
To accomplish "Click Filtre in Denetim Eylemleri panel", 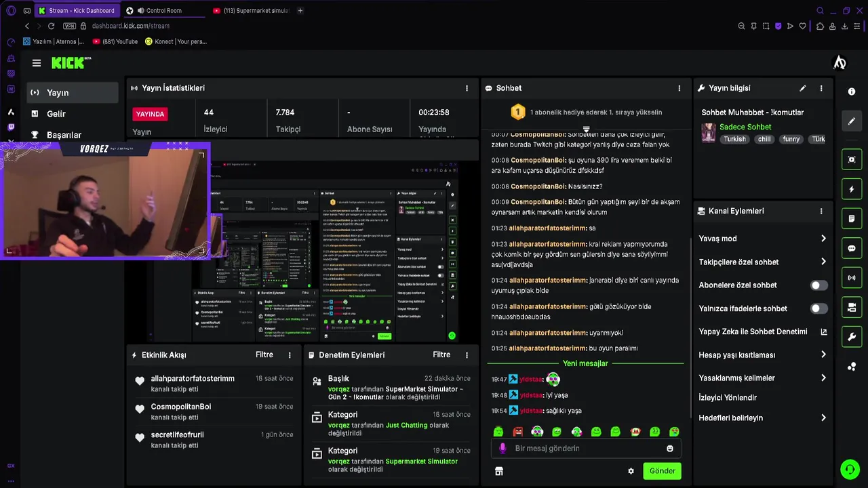I will pos(441,354).
